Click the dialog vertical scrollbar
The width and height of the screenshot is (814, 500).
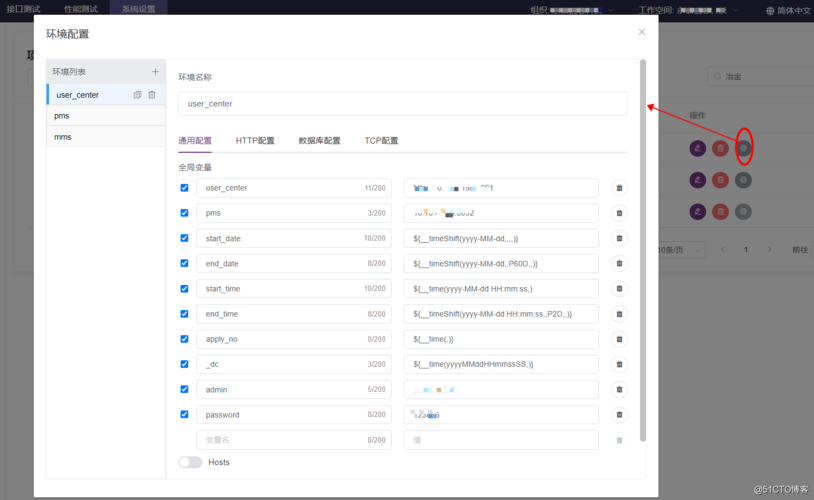pyautogui.click(x=643, y=250)
